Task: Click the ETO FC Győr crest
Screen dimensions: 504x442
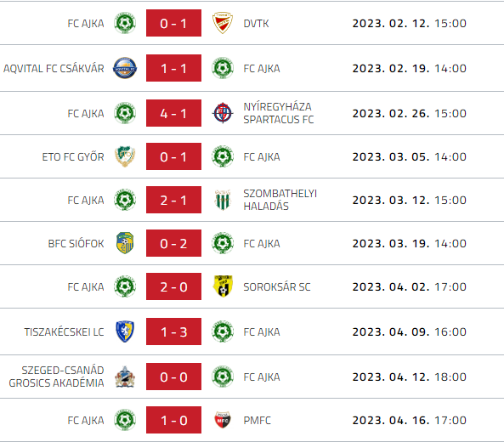Action: 125,156
